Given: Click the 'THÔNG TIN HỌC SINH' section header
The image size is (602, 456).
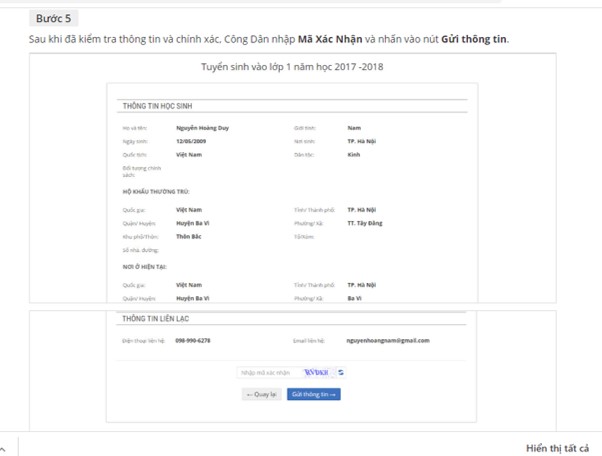Looking at the screenshot, I should point(158,105).
